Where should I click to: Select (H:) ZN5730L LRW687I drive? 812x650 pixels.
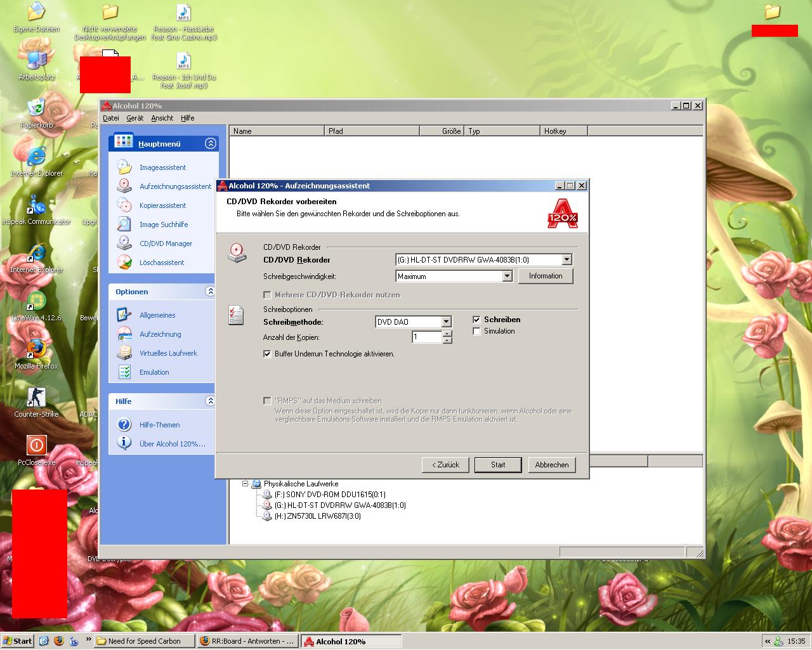(x=317, y=516)
